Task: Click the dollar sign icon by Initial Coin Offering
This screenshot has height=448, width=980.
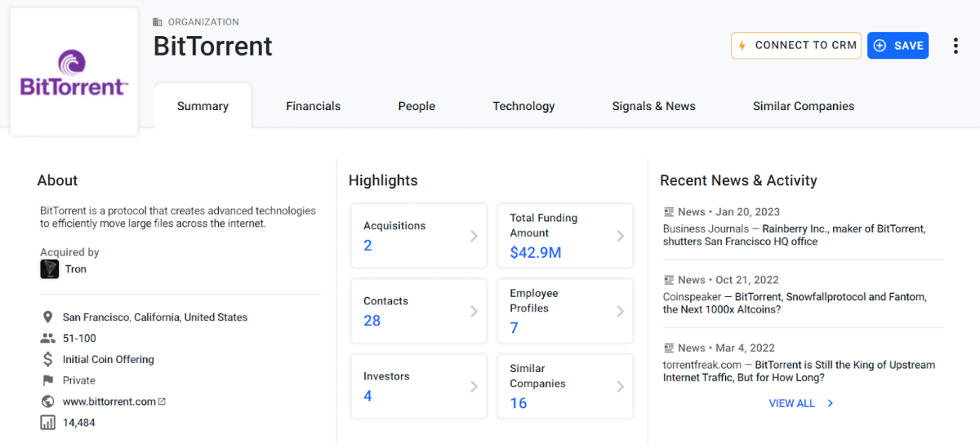Action: pos(47,360)
